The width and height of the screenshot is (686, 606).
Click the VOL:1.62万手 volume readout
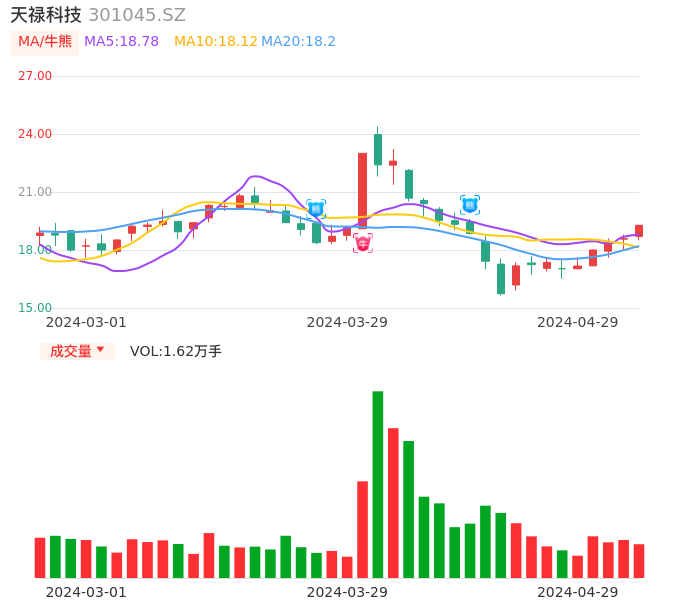176,351
